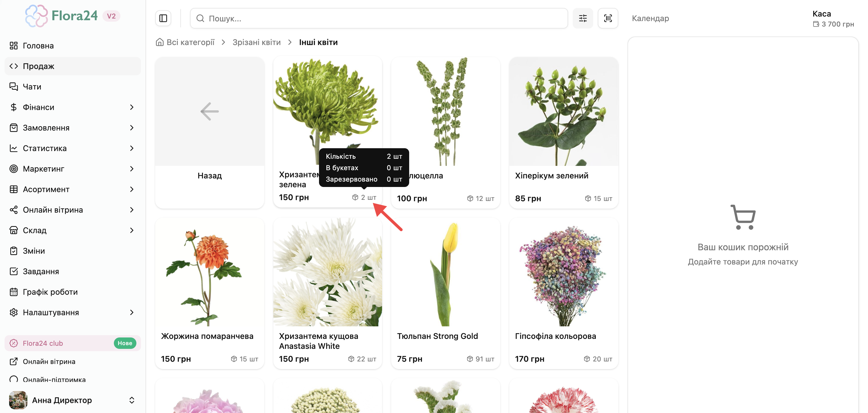Click the barcode scanner icon

(x=607, y=18)
